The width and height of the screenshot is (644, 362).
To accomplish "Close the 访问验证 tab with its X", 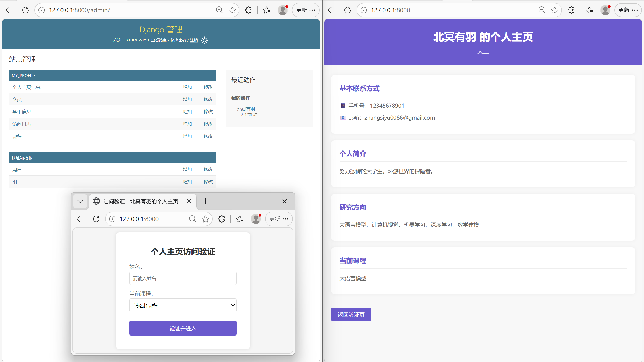I will click(x=189, y=201).
